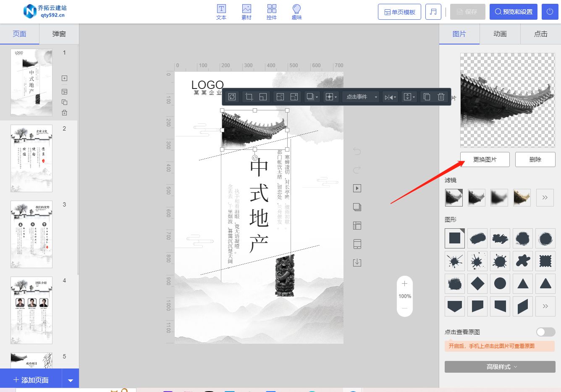Expand more shapes with double chevron
Screen dimensions: 561x392
tap(545, 306)
